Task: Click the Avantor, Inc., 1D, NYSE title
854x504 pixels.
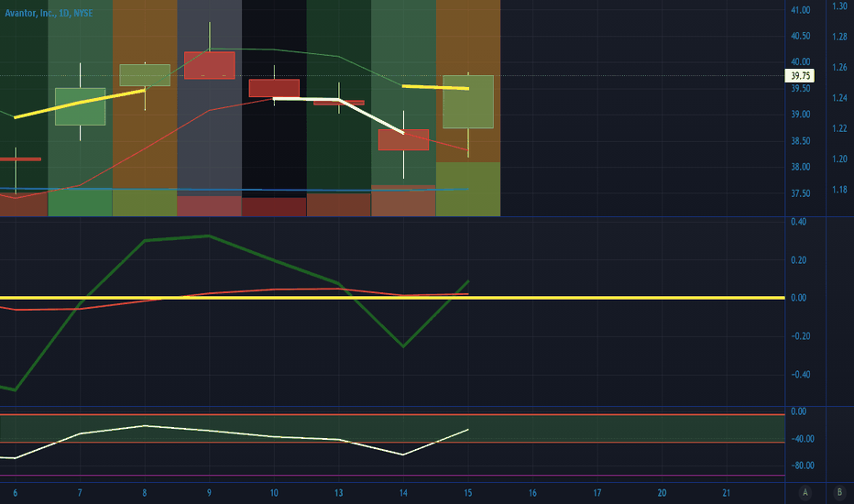Action: tap(49, 13)
